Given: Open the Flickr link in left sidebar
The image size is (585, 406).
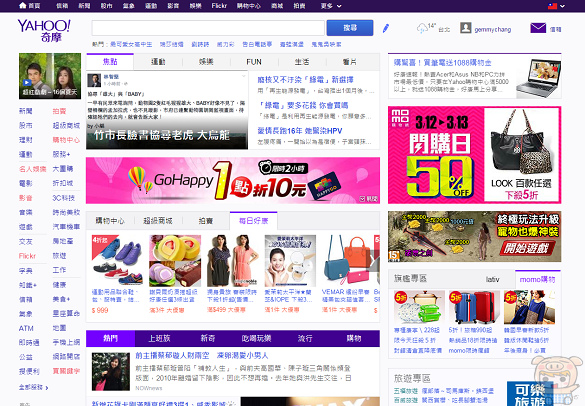Looking at the screenshot, I should 27,256.
